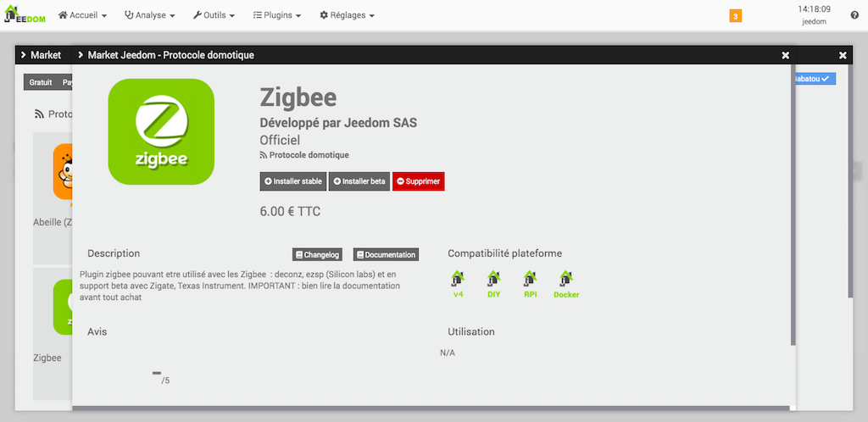Image resolution: width=868 pixels, height=422 pixels.
Task: Click the Compatibilité plateforme heading
Action: [x=505, y=253]
